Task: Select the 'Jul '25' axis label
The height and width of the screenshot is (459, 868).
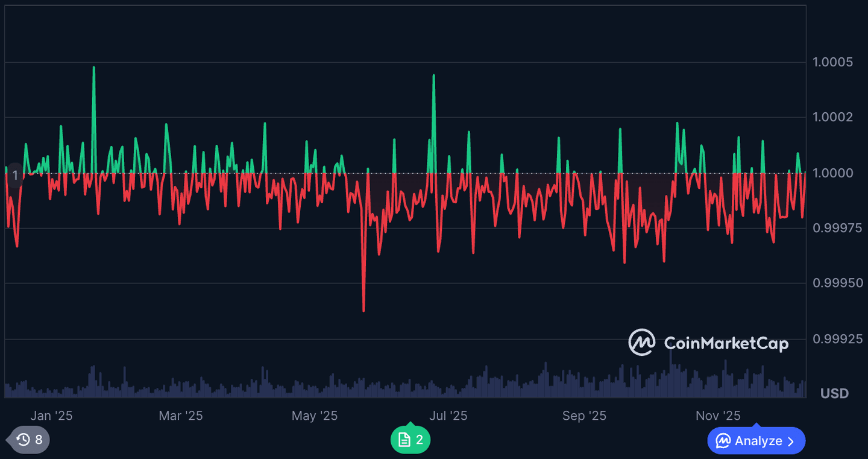Action: tap(448, 416)
